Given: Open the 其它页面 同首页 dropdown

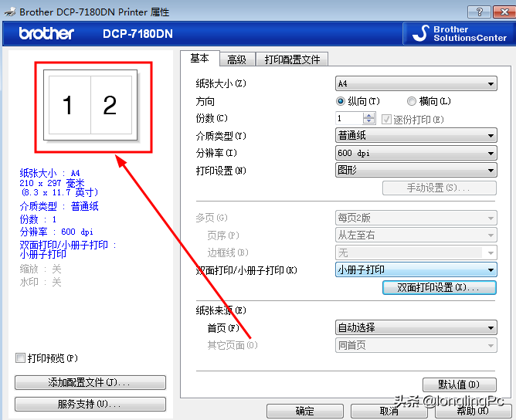Looking at the screenshot, I should (416, 345).
